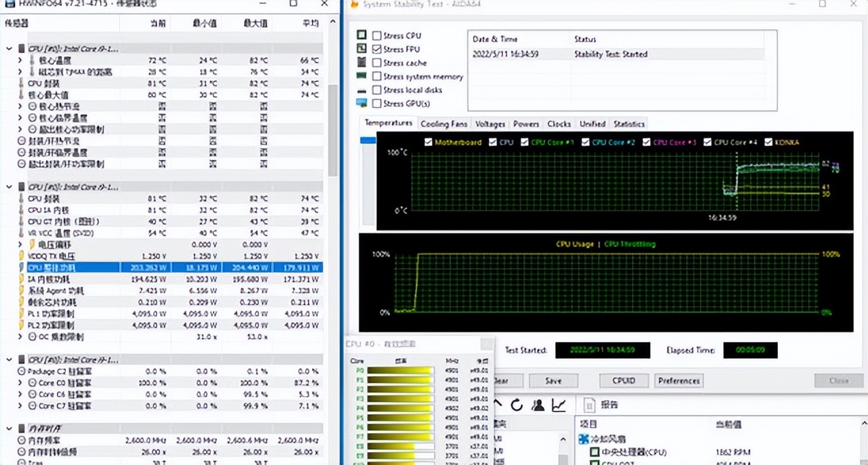Click the square icon beside 中央处理器(CPU)

pos(594,452)
